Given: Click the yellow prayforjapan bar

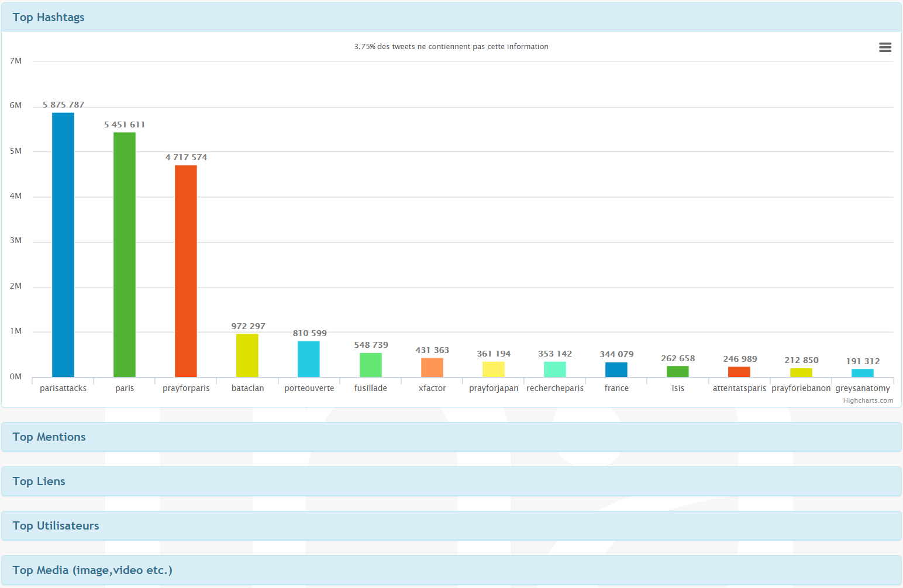Looking at the screenshot, I should pyautogui.click(x=494, y=369).
